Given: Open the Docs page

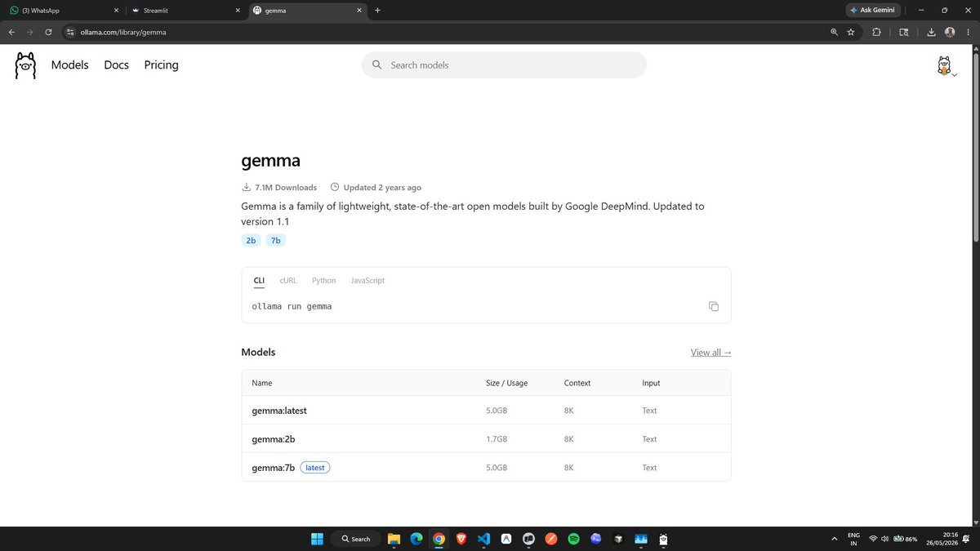Looking at the screenshot, I should [x=116, y=64].
